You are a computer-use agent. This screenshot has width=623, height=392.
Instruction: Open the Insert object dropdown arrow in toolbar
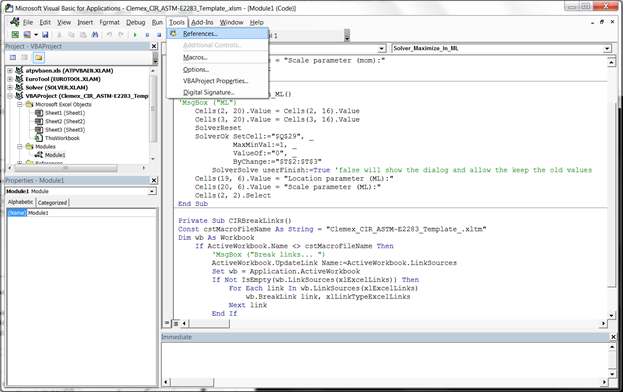36,35
